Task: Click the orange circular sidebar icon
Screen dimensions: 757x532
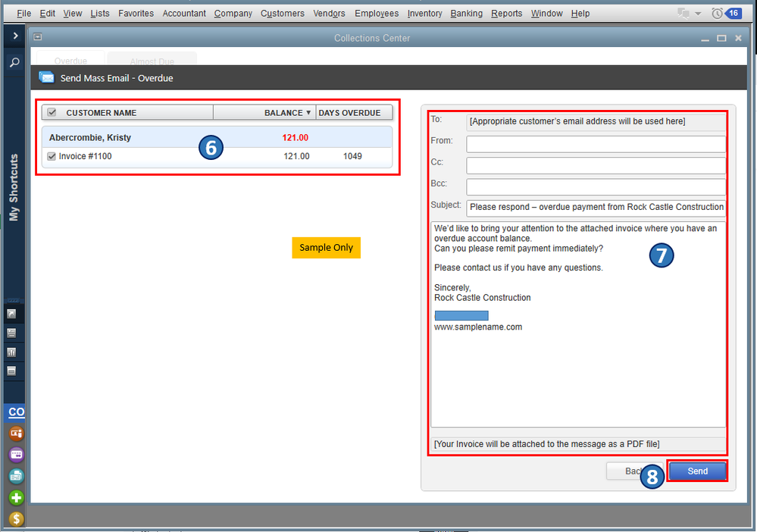Action: pos(16,433)
